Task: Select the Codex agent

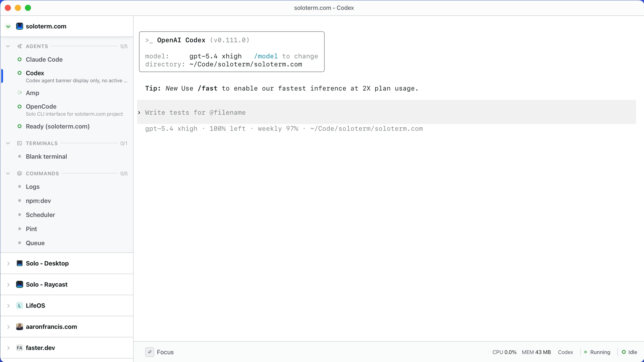Action: [x=67, y=76]
